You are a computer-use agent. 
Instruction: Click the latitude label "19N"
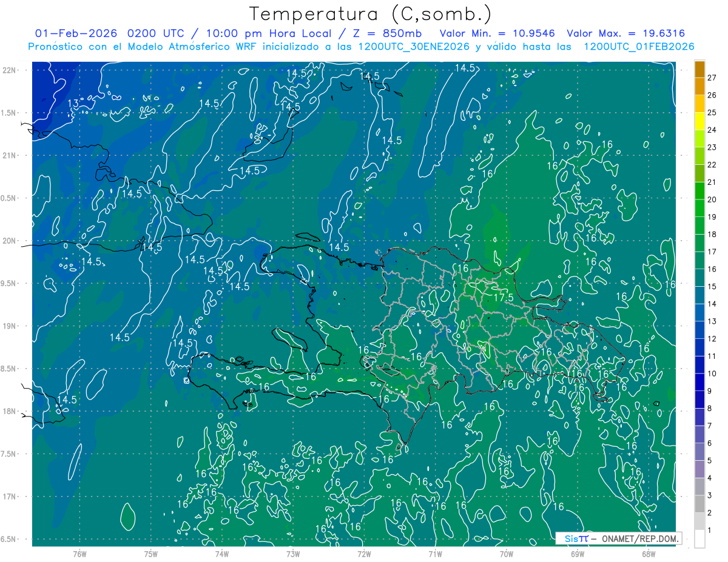[x=8, y=326]
